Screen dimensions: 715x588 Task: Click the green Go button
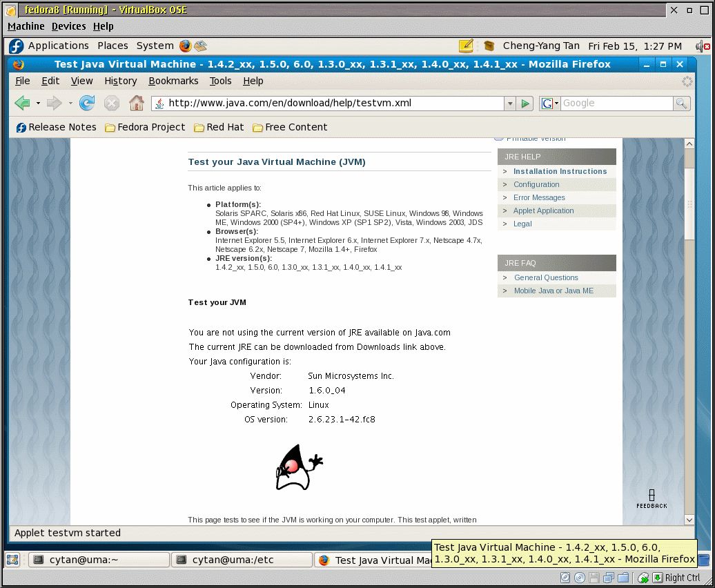tap(525, 104)
